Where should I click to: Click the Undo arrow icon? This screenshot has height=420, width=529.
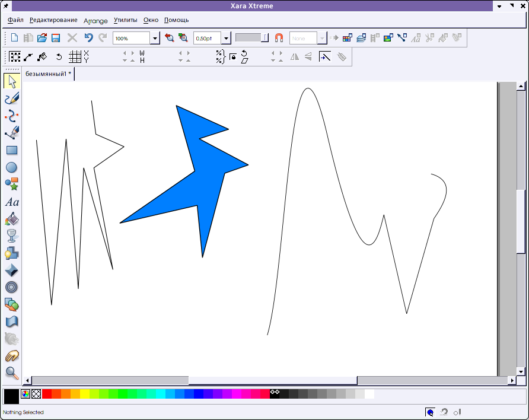coord(88,38)
